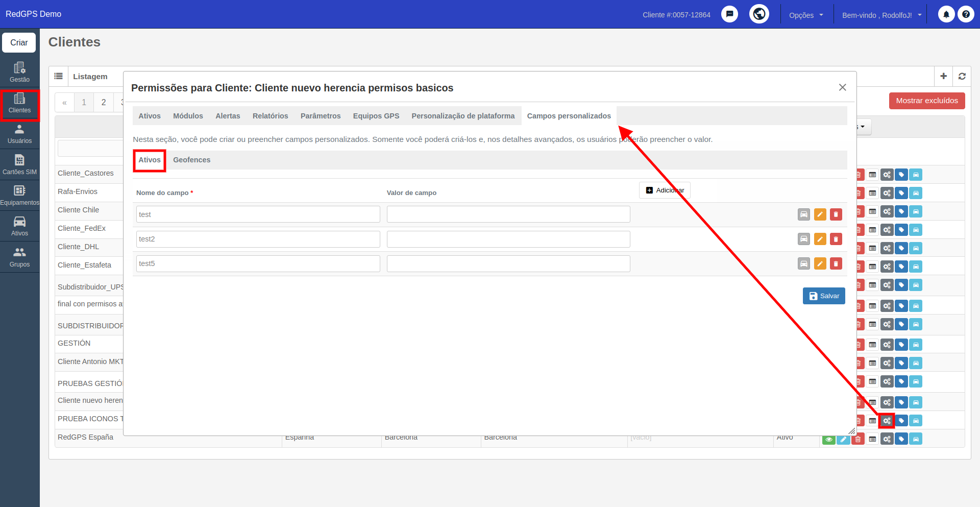Click the blue tag icon in Rafa-Envios row

901,193
